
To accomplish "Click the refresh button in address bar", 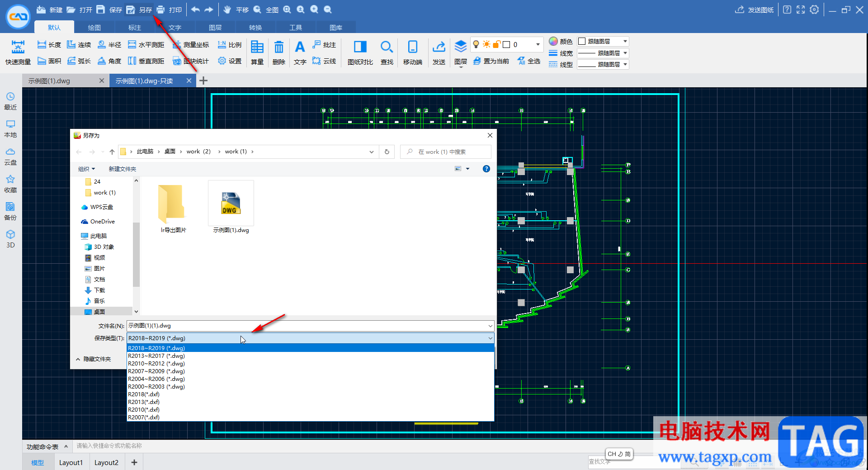I will (x=387, y=152).
